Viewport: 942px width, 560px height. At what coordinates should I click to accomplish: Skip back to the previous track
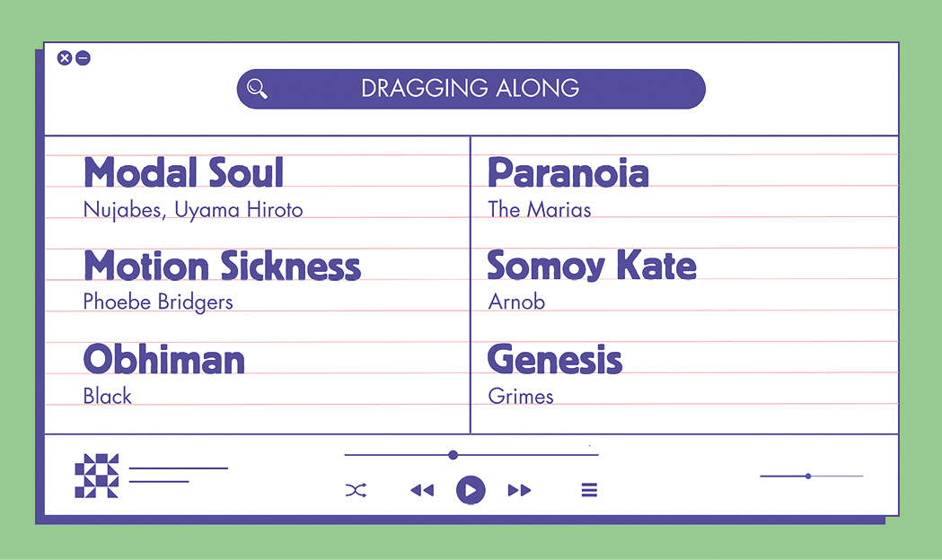coord(421,490)
